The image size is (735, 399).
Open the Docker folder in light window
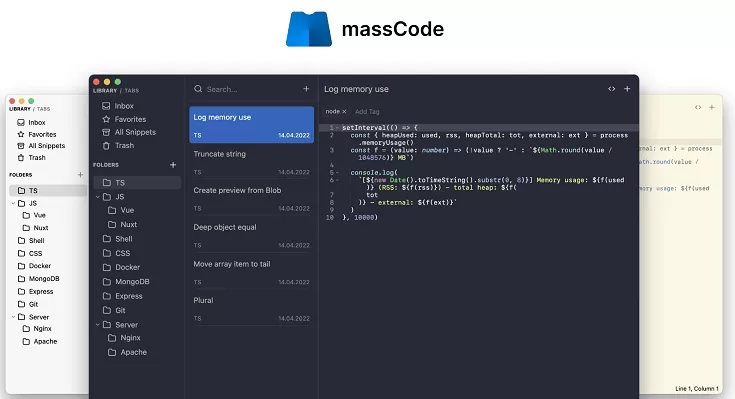tap(40, 266)
